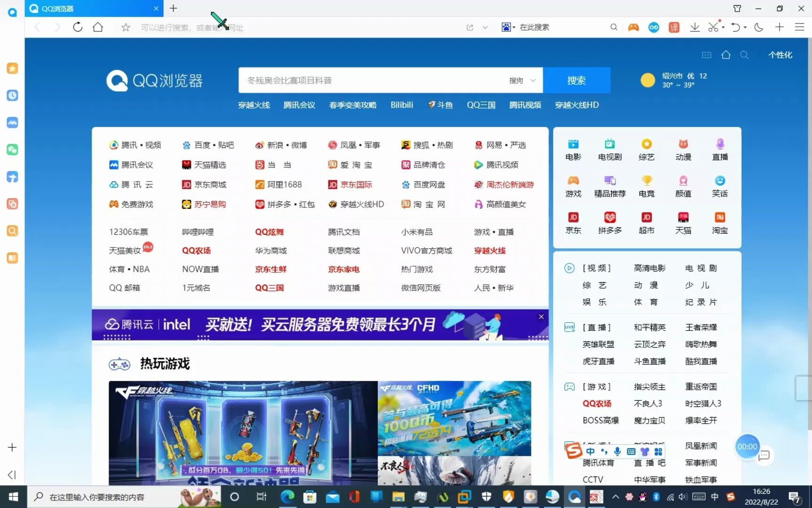This screenshot has width=812, height=508.
Task: Toggle night mode moon icon
Action: click(x=758, y=27)
